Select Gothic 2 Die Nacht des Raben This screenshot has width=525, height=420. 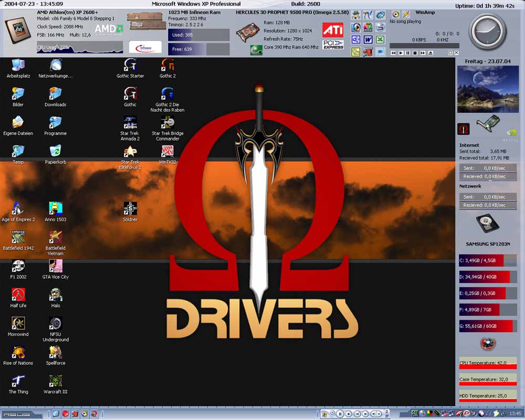click(x=167, y=99)
